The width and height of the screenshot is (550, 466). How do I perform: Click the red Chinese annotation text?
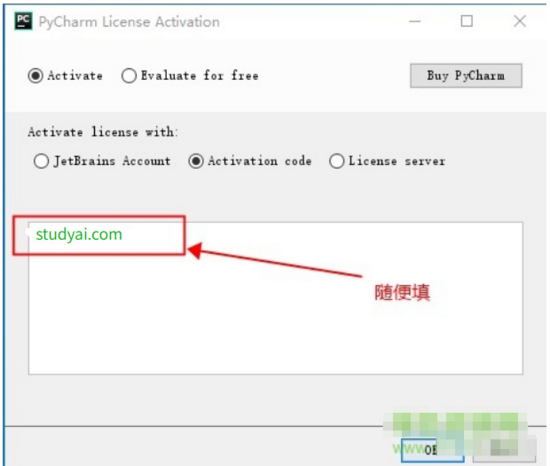tap(402, 292)
